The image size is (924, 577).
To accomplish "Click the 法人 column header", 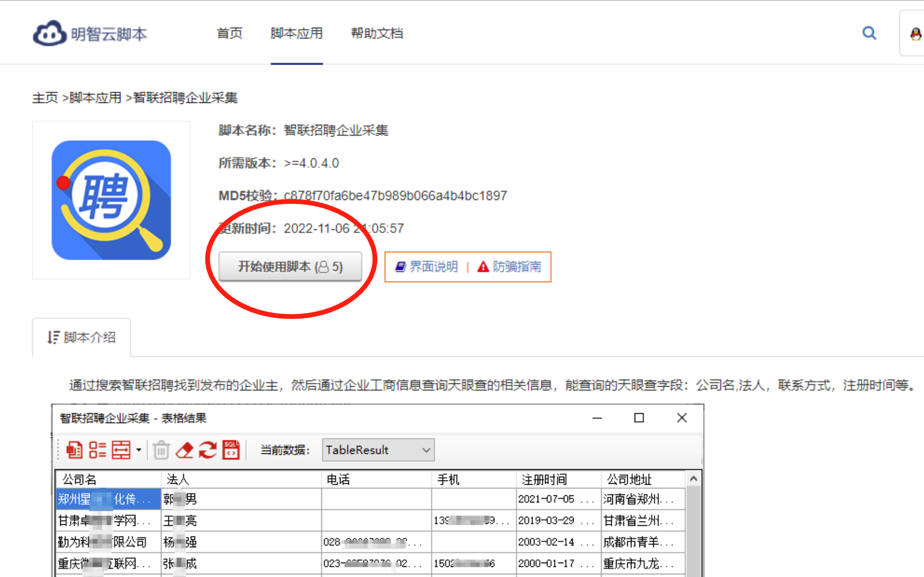I will [x=241, y=479].
